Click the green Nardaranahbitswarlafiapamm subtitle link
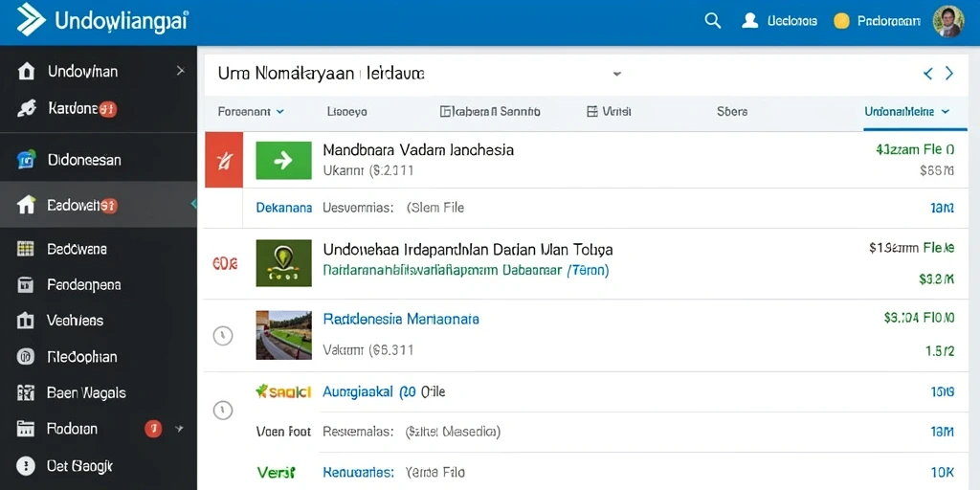Screen dimensions: 980x490 [466, 271]
